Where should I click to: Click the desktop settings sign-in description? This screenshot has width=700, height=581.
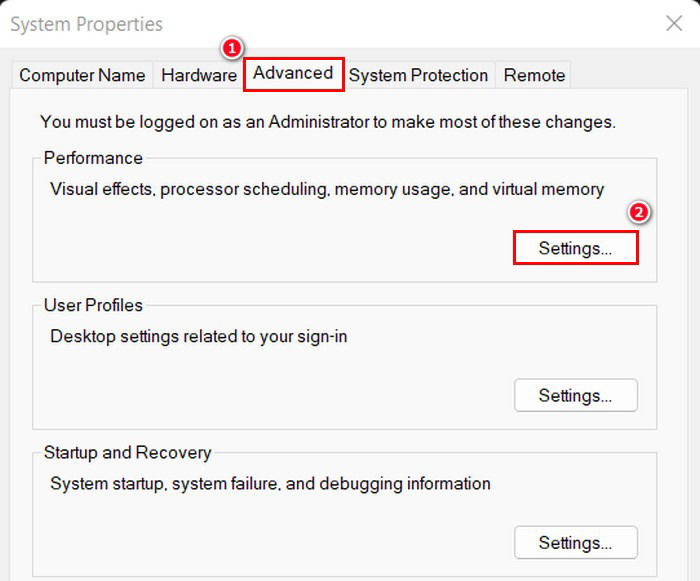199,337
